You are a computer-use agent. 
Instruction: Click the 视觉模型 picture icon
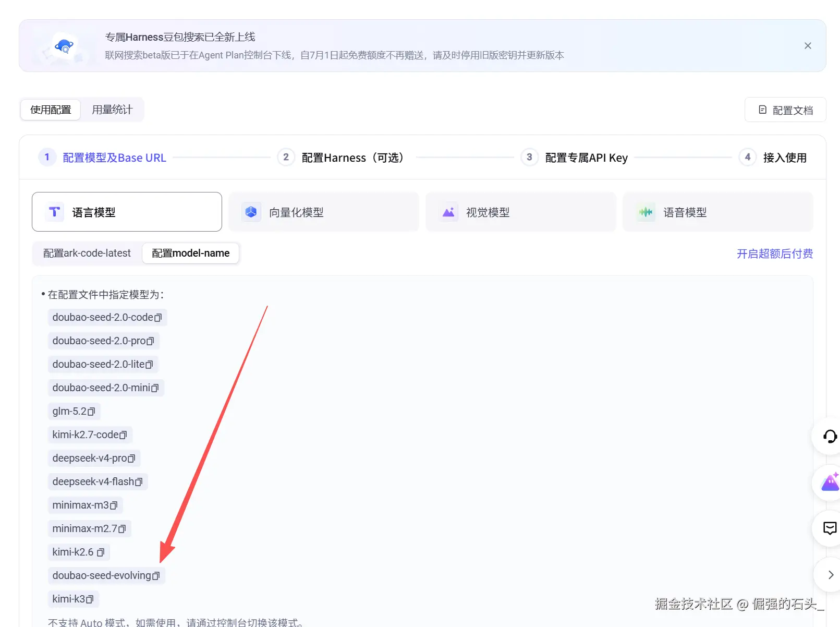pos(448,212)
